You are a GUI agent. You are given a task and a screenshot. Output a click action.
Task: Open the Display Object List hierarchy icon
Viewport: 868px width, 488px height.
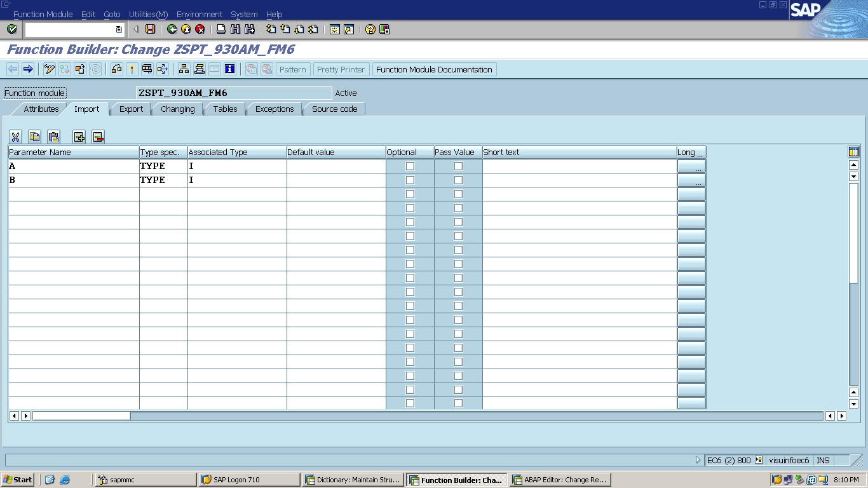184,69
